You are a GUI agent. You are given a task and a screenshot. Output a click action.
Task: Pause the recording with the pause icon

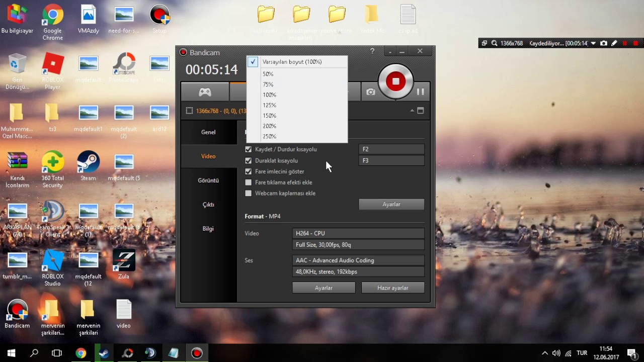[x=421, y=91]
